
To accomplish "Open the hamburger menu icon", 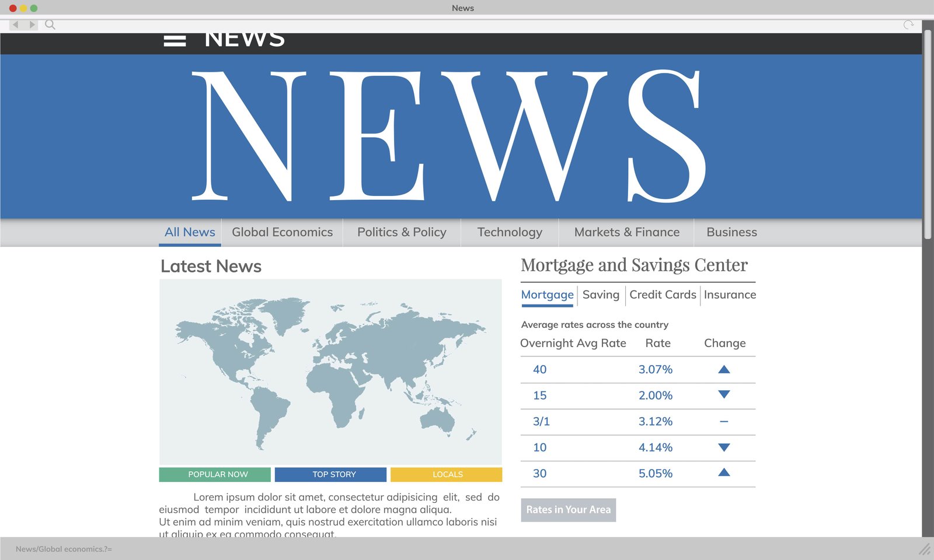I will [175, 41].
